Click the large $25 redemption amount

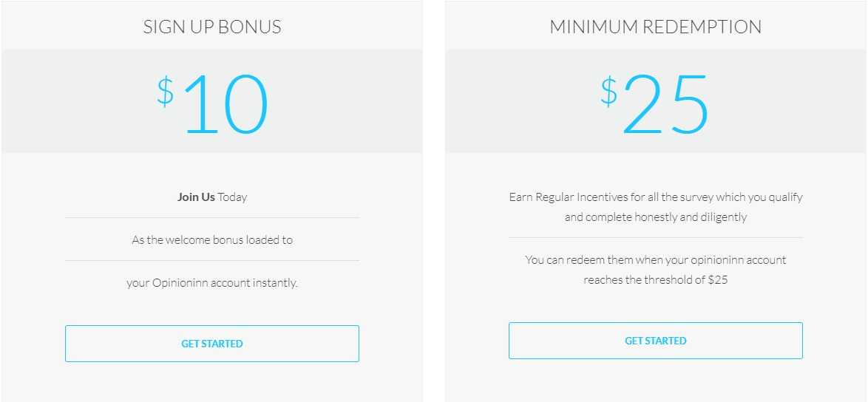(x=655, y=104)
